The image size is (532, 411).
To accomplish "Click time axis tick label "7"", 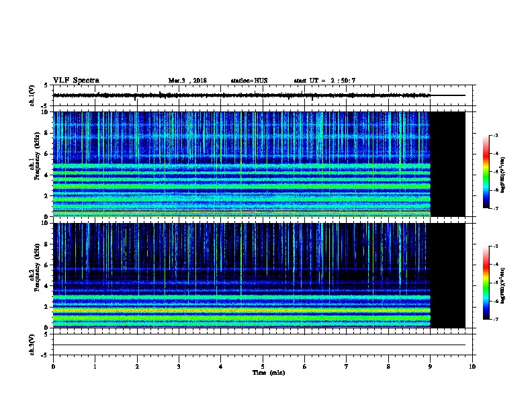I will (347, 367).
